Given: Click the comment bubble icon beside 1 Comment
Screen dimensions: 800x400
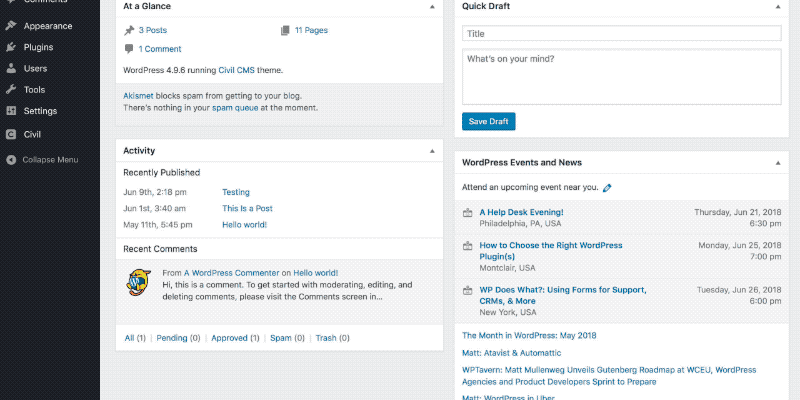Looking at the screenshot, I should [129, 49].
